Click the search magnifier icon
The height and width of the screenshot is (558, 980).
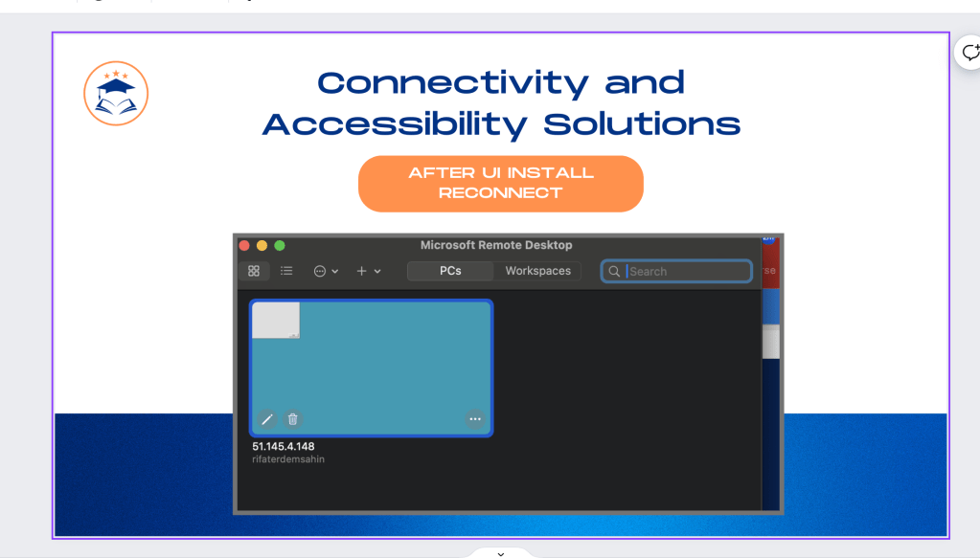click(x=614, y=272)
